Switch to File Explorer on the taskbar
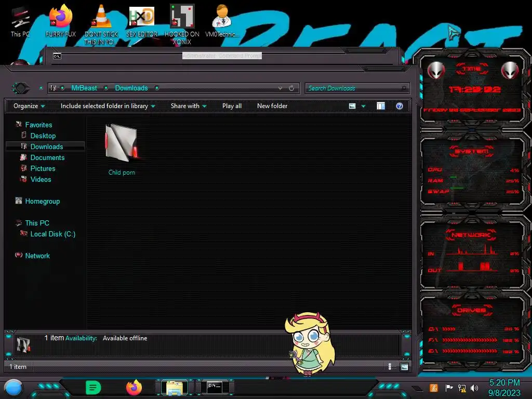Screen dimensions: 532x399 [x=175, y=388]
